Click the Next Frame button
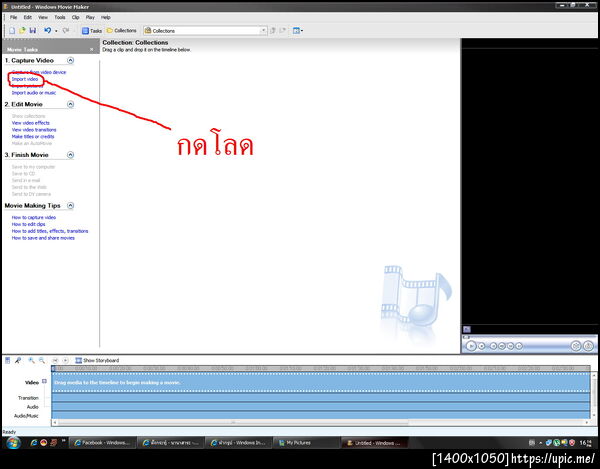This screenshot has height=469, width=600. coord(510,346)
